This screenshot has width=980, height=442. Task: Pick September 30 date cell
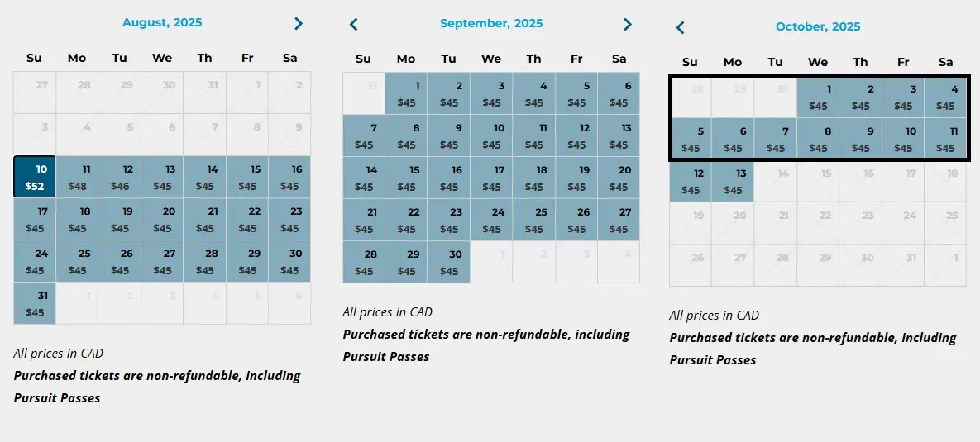pos(449,262)
